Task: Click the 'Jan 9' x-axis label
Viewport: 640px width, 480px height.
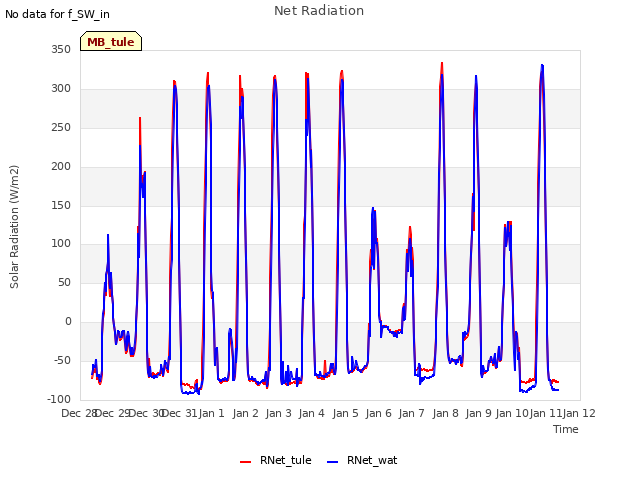Action: (479, 413)
